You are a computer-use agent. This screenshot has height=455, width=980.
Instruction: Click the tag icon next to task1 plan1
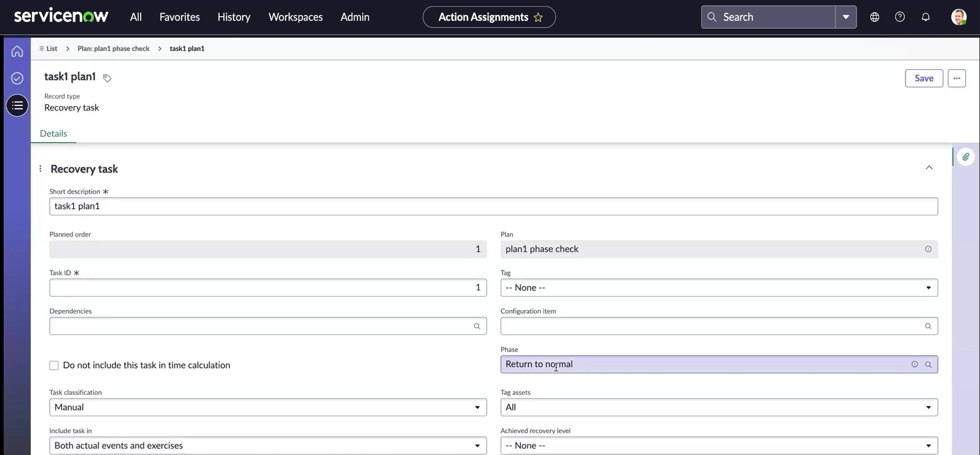pos(107,78)
